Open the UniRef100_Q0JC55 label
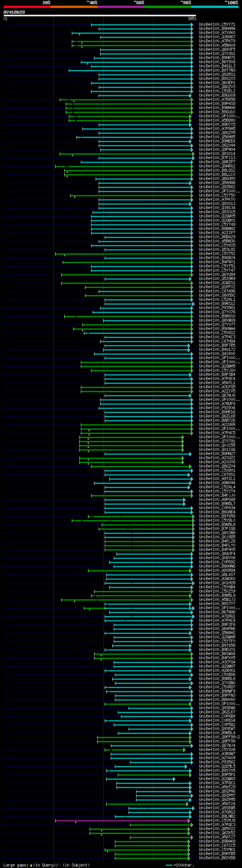 pos(217,445)
